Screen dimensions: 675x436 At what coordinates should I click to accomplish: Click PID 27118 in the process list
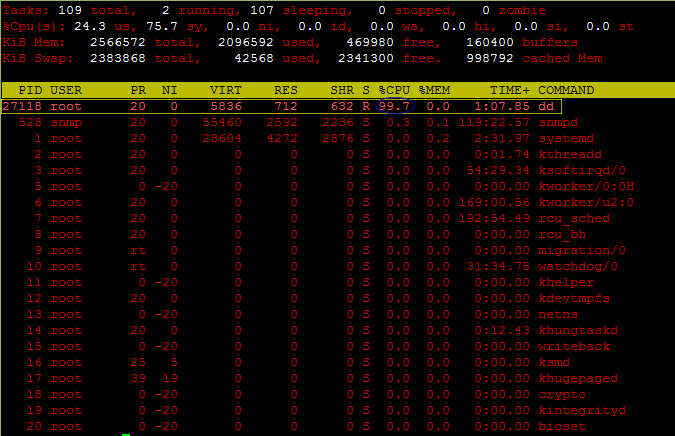pos(22,106)
